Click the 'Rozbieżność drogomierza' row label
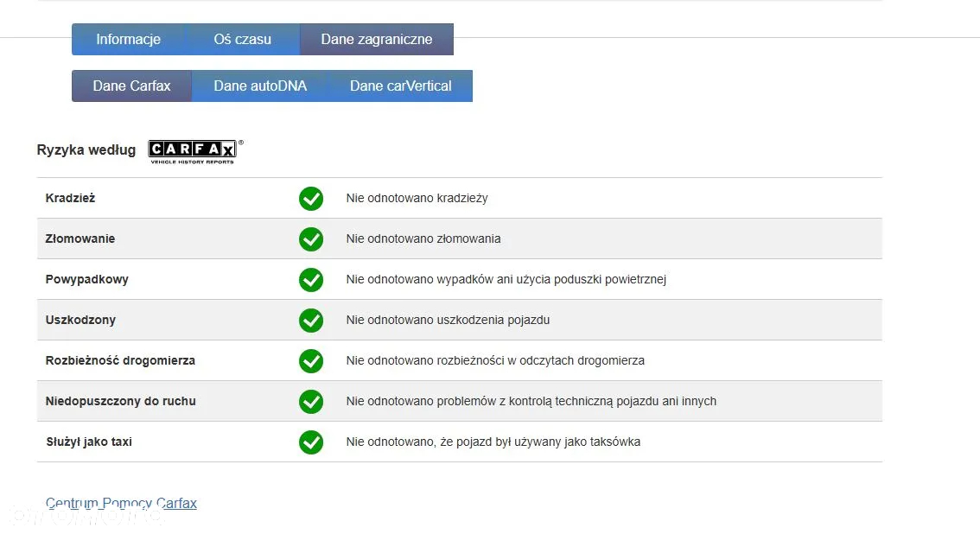 coord(120,360)
